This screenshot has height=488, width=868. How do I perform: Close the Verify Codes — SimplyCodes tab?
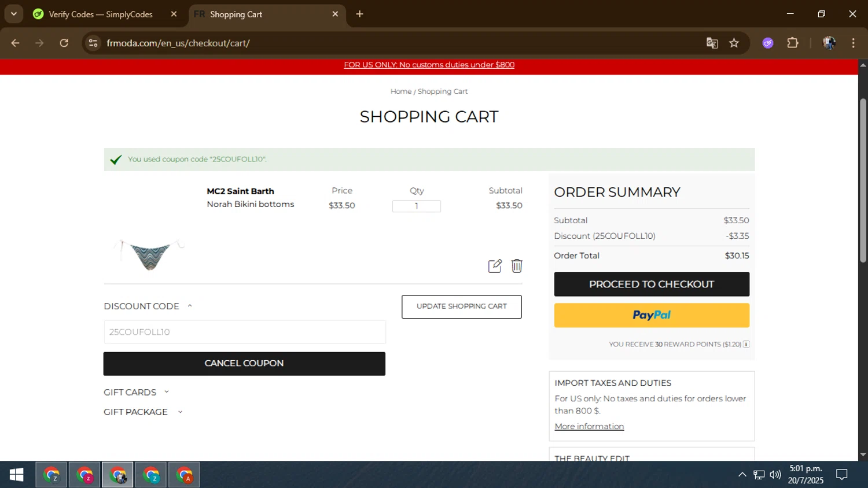tap(174, 14)
